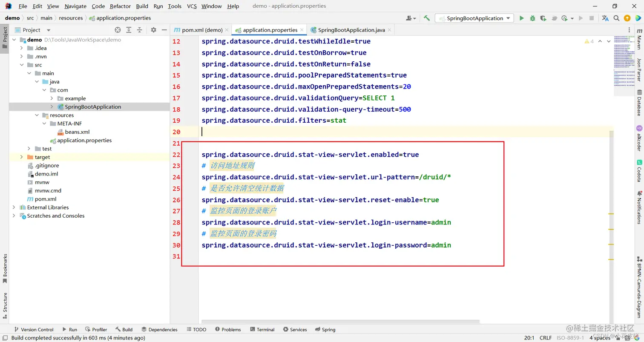The image size is (644, 342).
Task: Open the Navigate menu
Action: 75,6
